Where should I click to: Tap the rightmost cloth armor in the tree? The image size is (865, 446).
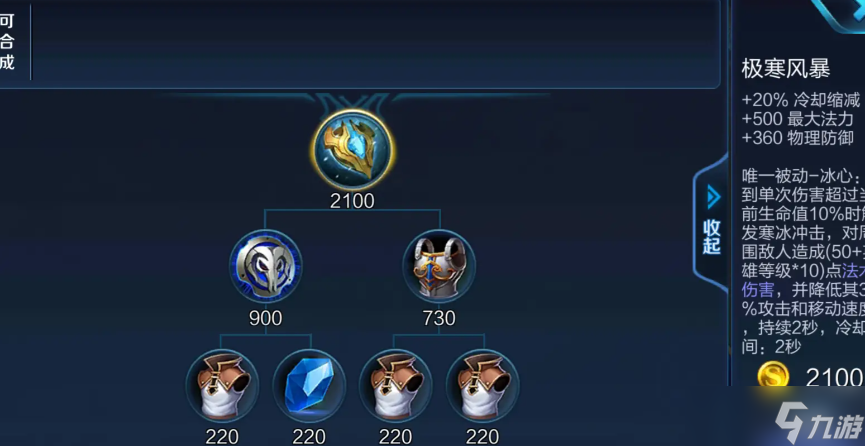[483, 386]
